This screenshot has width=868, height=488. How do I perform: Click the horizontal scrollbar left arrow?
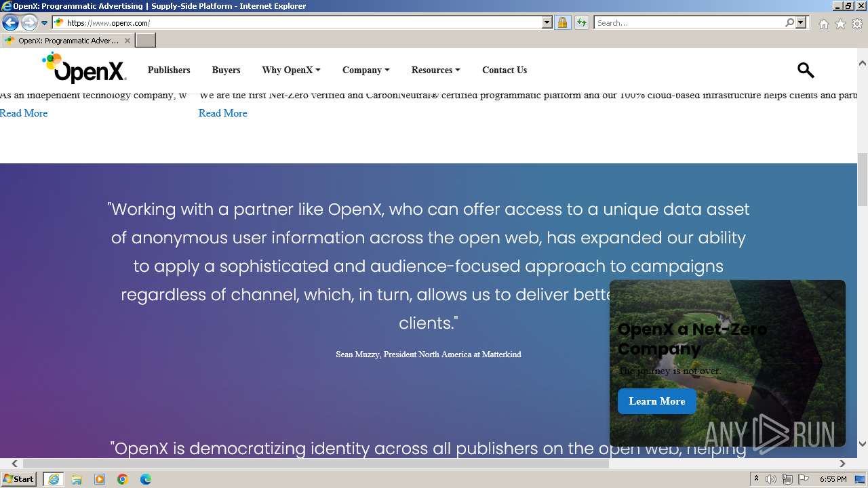(x=14, y=464)
